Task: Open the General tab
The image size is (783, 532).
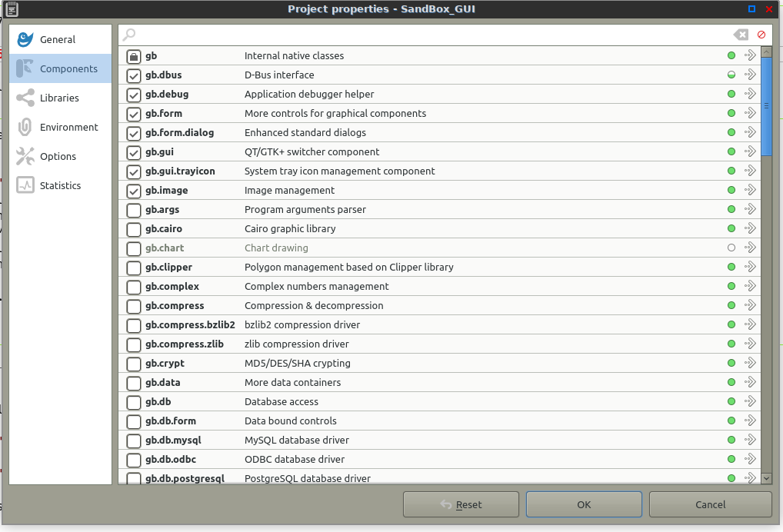Action: [58, 39]
